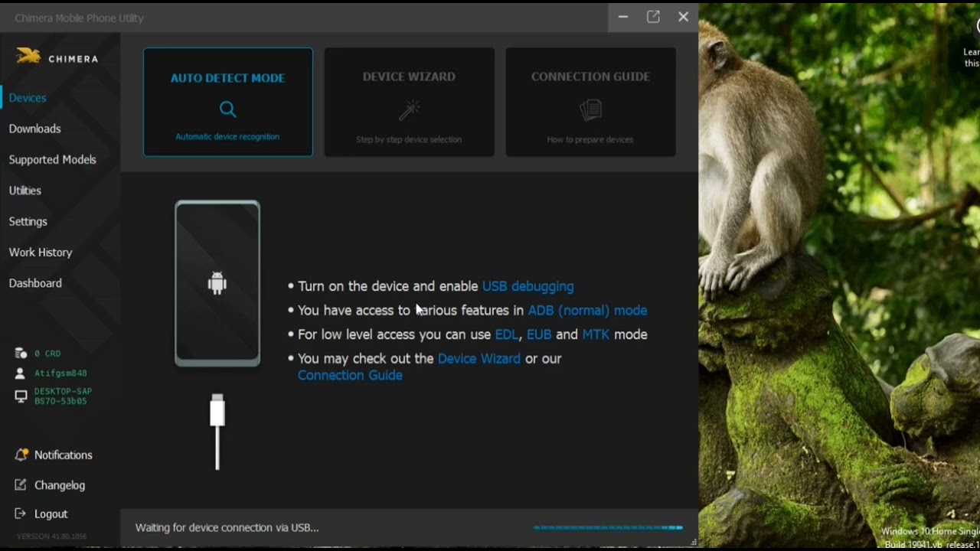Click the Chimera logo icon
The image size is (980, 551).
tap(28, 57)
